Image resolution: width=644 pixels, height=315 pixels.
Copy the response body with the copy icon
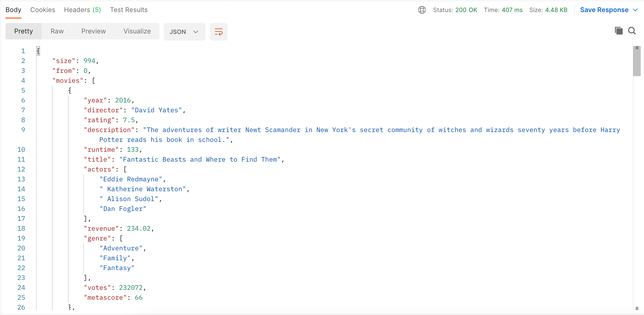tap(619, 31)
